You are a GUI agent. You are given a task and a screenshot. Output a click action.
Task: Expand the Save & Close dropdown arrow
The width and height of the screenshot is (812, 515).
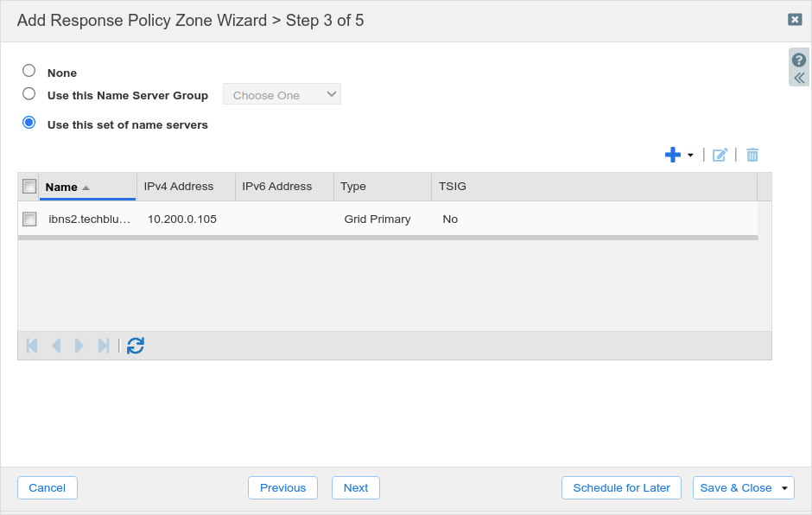pyautogui.click(x=784, y=488)
